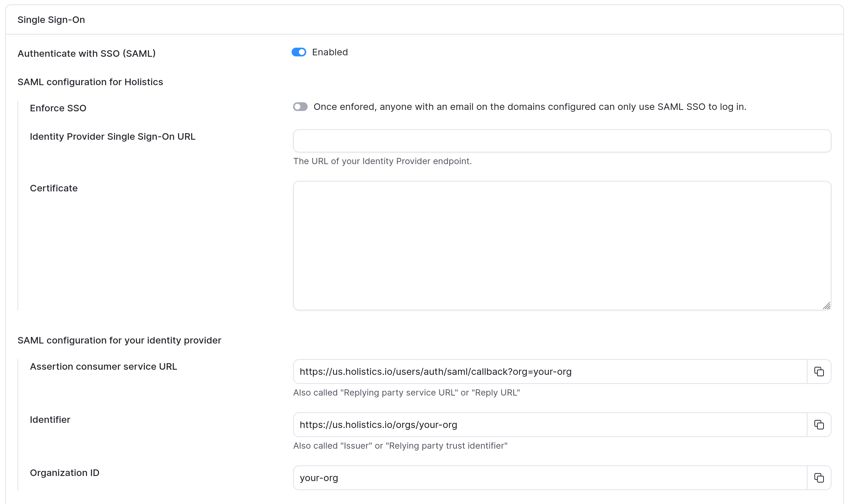Select the Assertion consumer service URL field

(550, 372)
